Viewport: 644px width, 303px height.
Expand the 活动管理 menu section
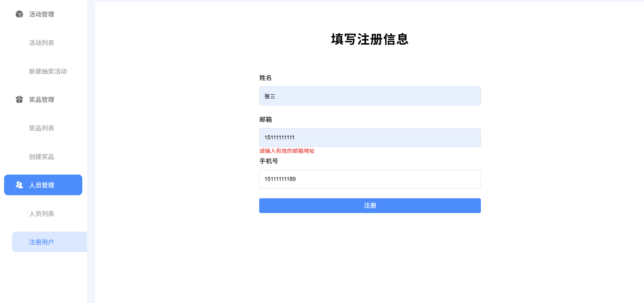click(42, 14)
